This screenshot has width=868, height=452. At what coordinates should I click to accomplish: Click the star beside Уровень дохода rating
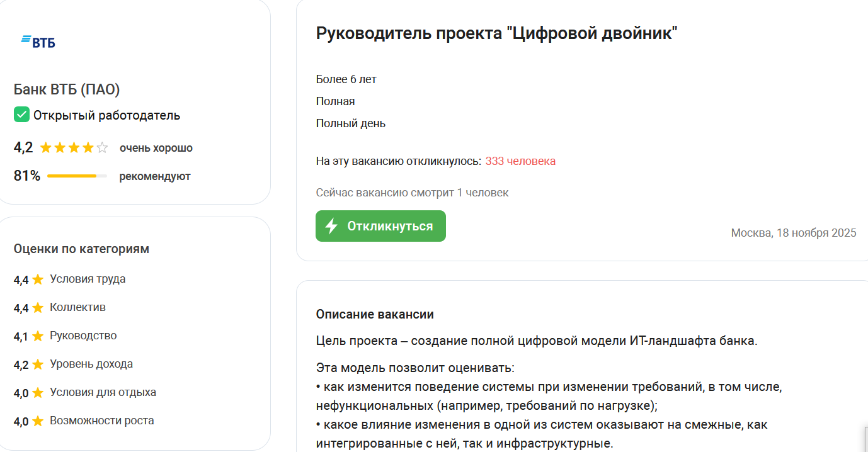tap(38, 363)
